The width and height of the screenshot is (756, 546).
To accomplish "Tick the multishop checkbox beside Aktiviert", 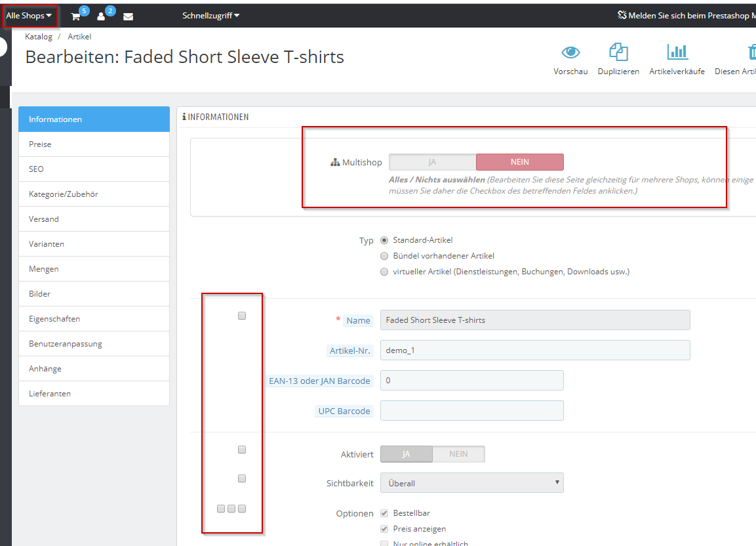I will [x=242, y=450].
